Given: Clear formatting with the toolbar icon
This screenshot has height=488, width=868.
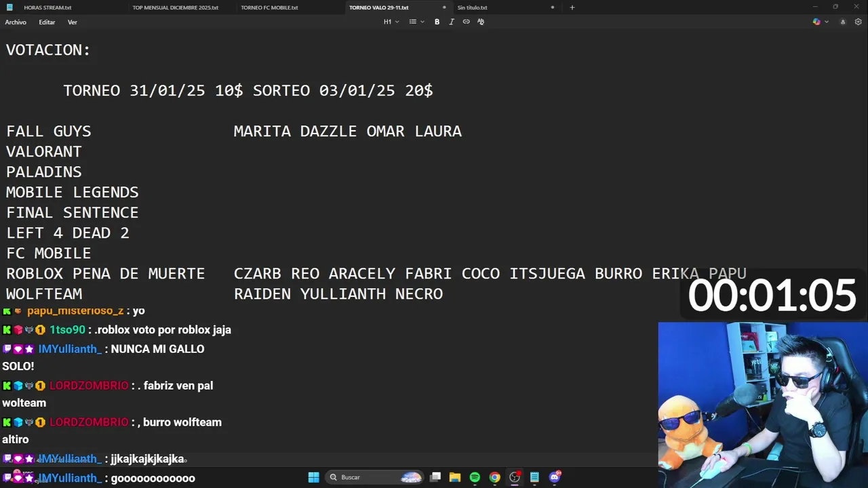Looking at the screenshot, I should click(x=481, y=22).
